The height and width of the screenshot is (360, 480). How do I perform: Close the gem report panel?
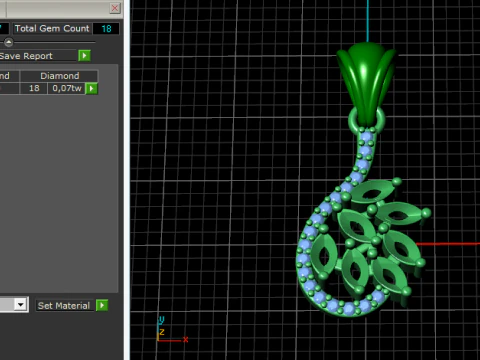tap(115, 8)
